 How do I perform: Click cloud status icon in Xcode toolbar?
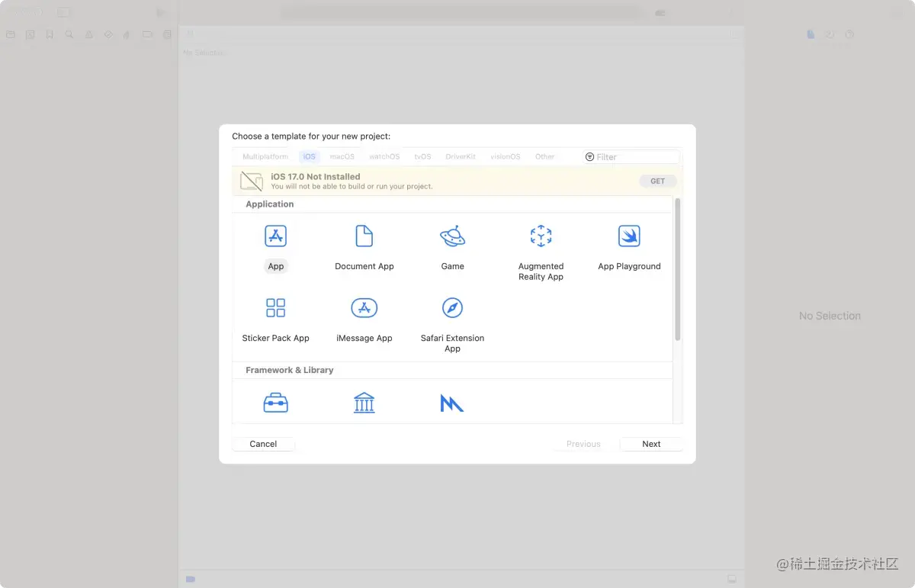660,13
